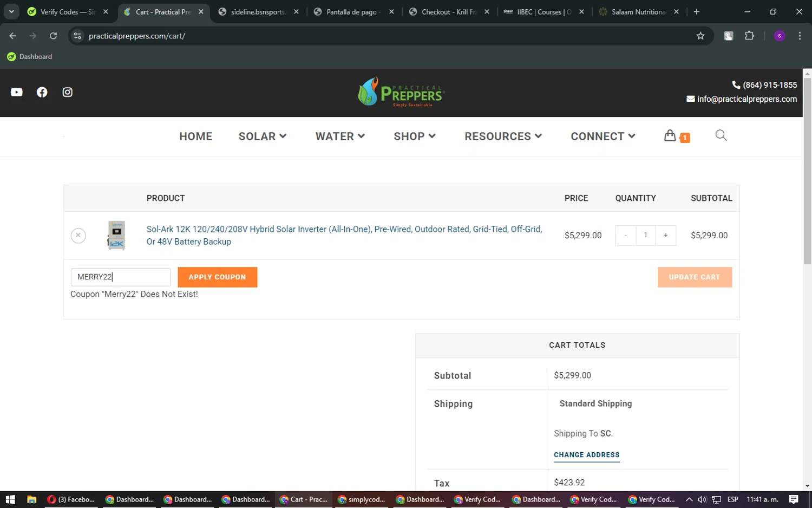Open the simplycod taskbar window
812x508 pixels.
[x=361, y=499]
